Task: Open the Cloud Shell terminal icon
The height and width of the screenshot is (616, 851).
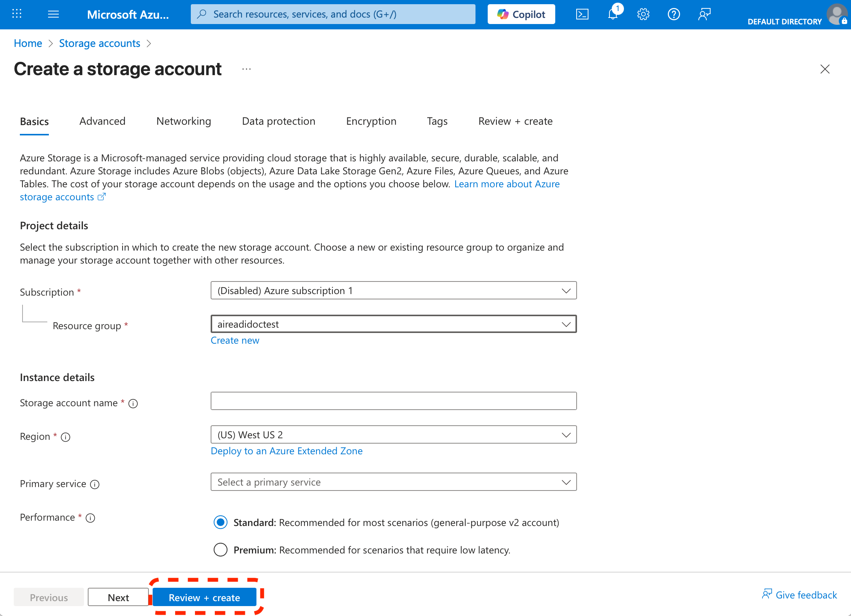Action: click(582, 14)
